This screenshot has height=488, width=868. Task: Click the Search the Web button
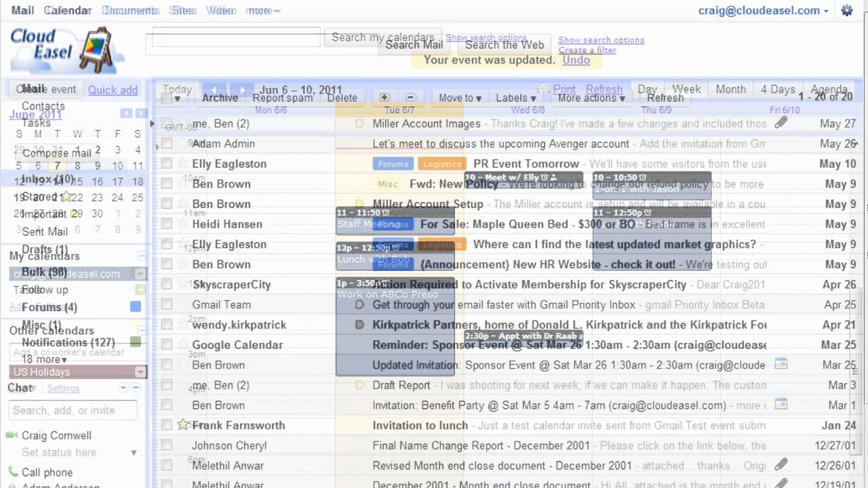pyautogui.click(x=505, y=45)
